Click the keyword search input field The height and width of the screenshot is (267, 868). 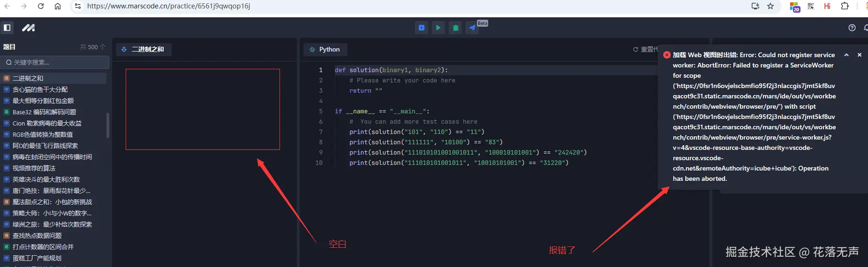pyautogui.click(x=56, y=62)
